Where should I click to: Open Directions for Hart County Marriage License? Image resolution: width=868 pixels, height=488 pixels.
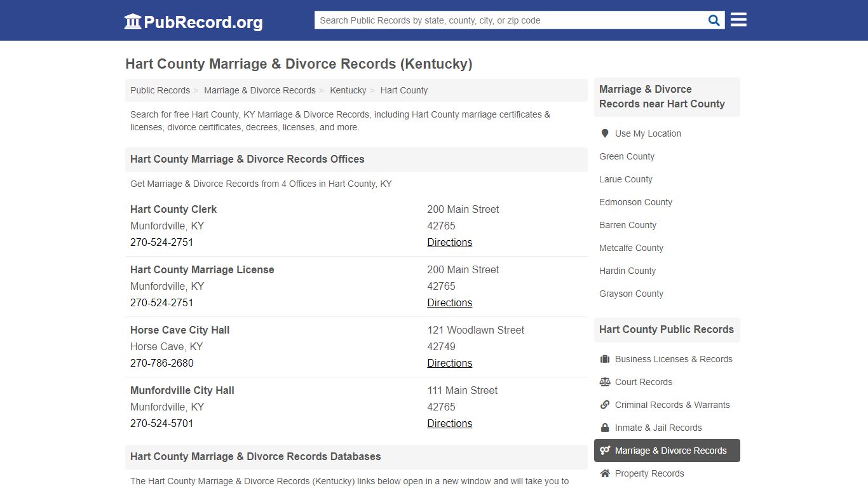click(450, 302)
